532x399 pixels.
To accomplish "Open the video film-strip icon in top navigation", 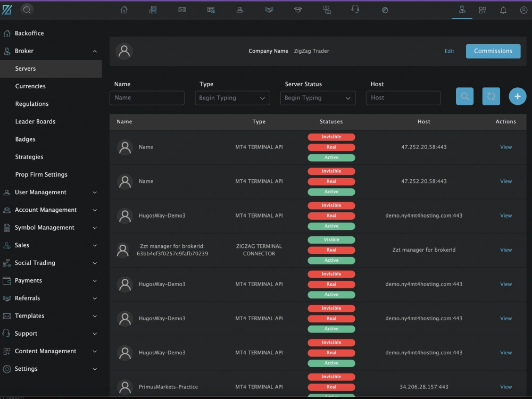I will tap(182, 10).
